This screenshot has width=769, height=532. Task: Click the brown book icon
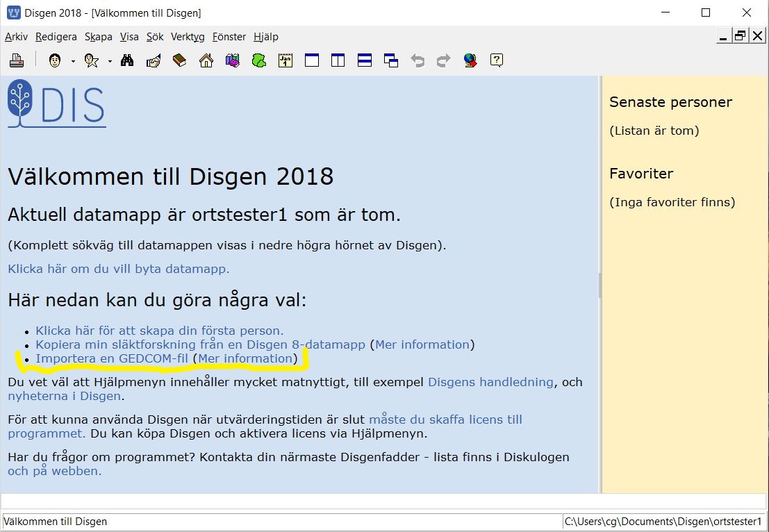(x=179, y=60)
